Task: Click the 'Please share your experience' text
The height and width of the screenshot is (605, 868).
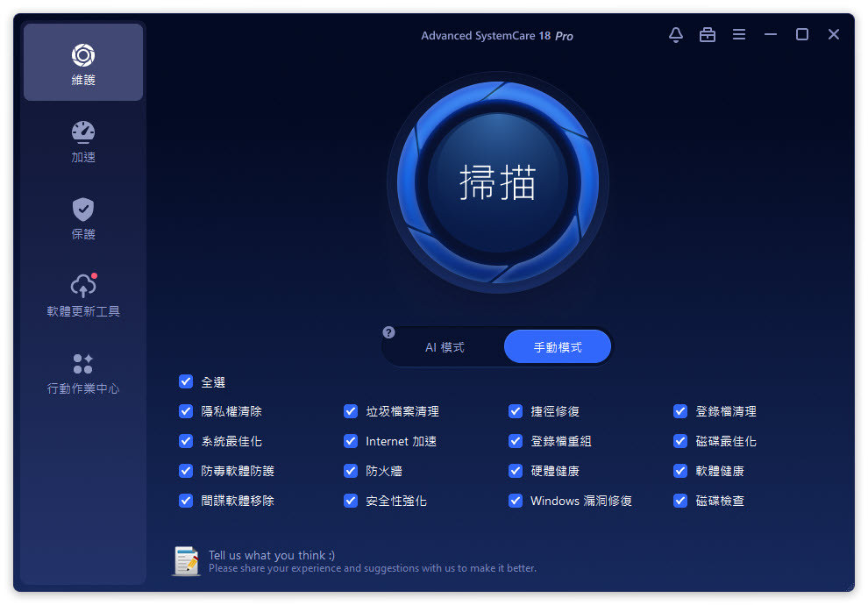Action: coord(373,568)
